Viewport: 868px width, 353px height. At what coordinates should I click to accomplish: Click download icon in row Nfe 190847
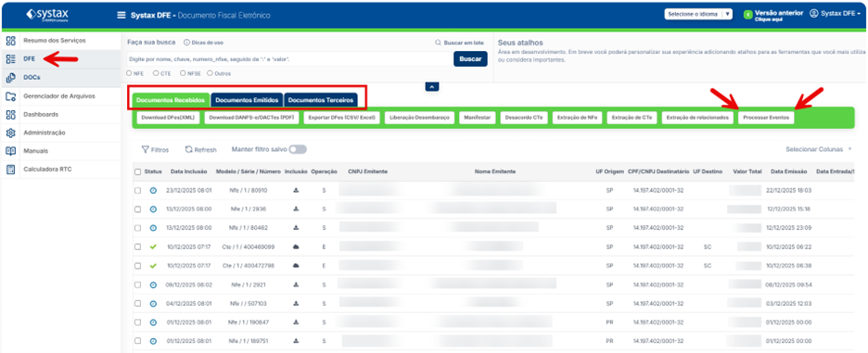coord(296,322)
